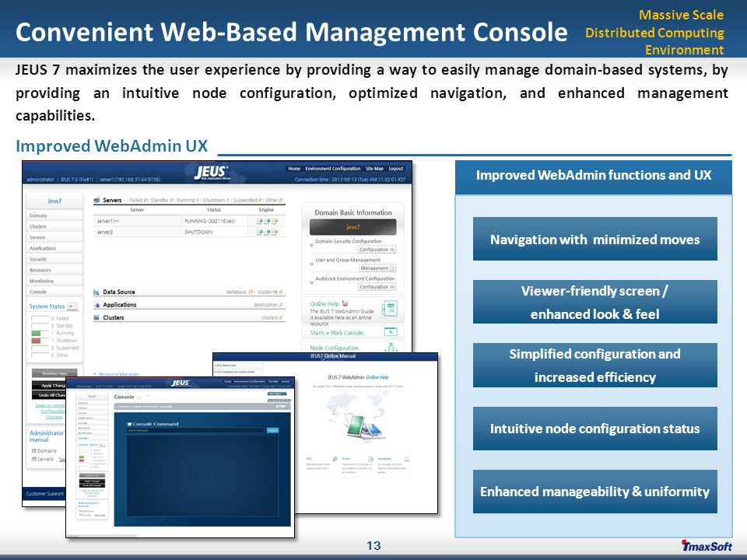Click the console output area
The width and height of the screenshot is (747, 560).
[202, 474]
